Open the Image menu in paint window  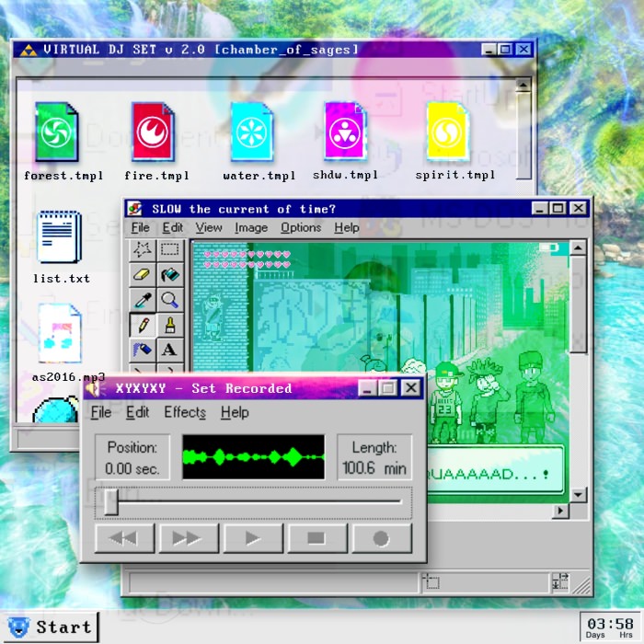coord(251,227)
